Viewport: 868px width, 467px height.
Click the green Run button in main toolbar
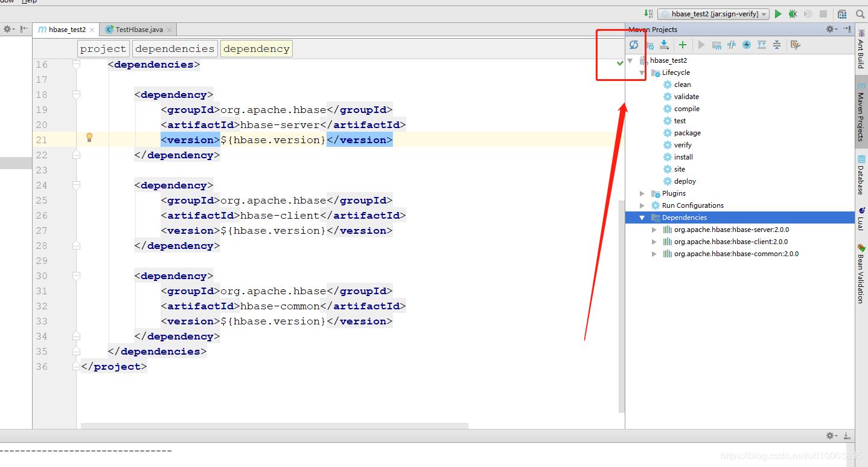click(778, 14)
